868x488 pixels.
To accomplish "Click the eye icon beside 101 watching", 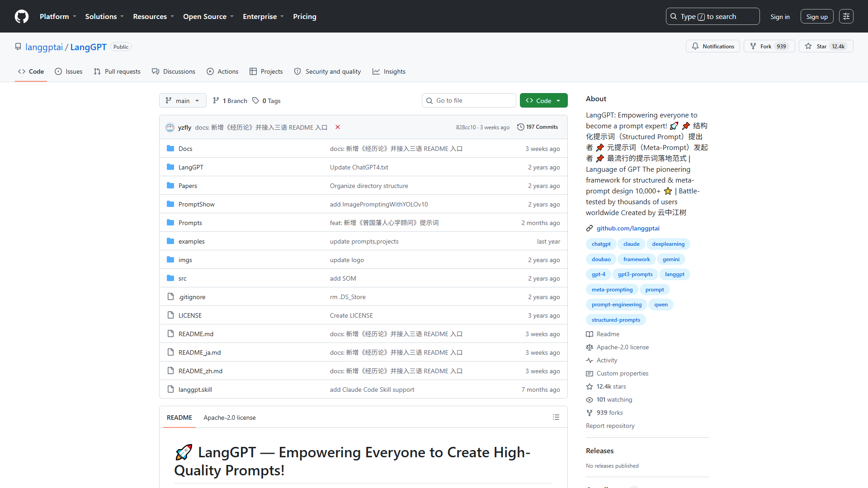I will point(590,399).
